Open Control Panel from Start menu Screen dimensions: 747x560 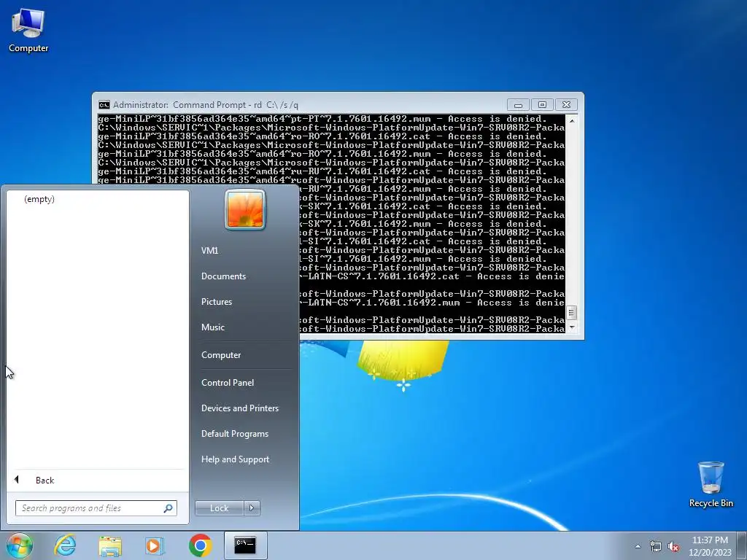[x=228, y=382]
